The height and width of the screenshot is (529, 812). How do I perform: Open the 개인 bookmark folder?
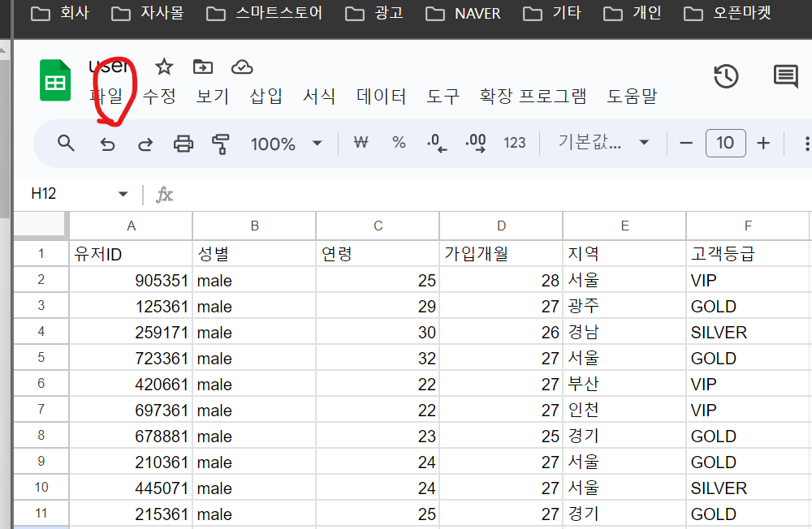[633, 13]
